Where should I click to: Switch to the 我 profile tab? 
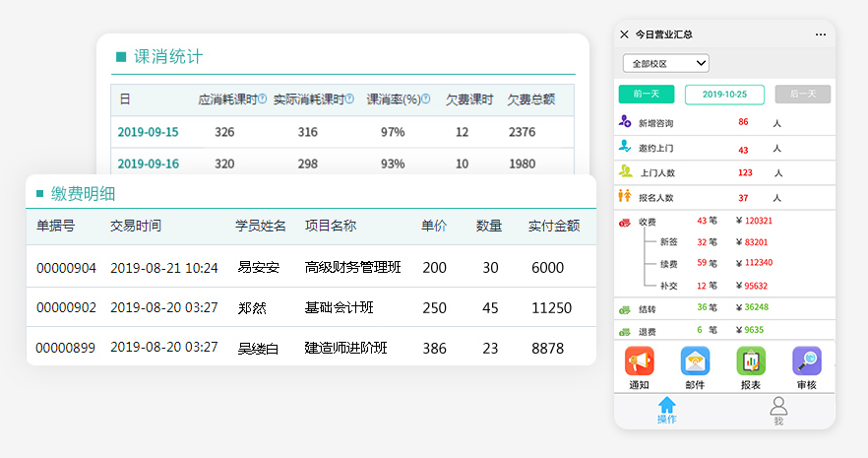point(778,410)
